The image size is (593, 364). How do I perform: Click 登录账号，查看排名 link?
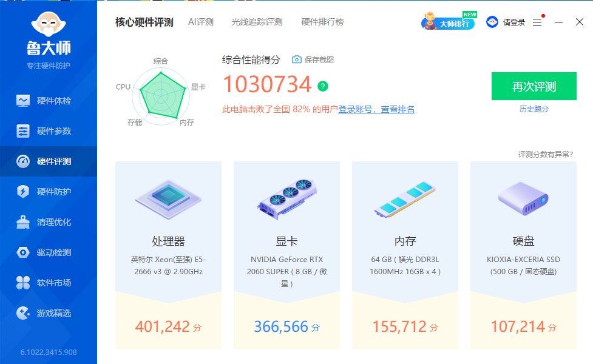[376, 109]
